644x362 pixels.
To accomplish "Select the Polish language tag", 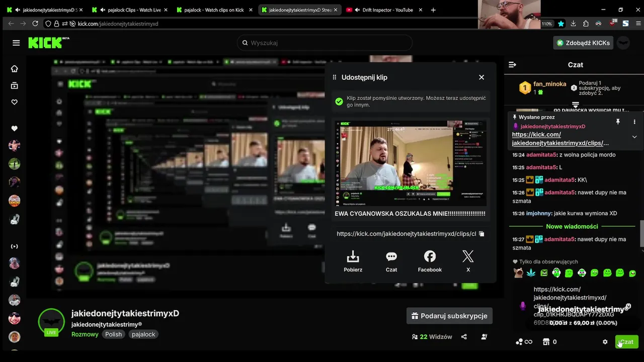I will 113,334.
